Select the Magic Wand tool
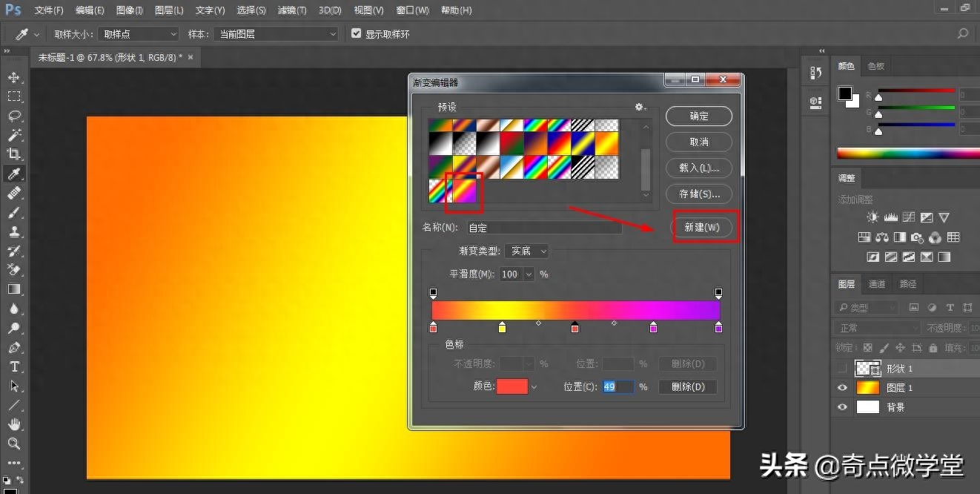Image resolution: width=980 pixels, height=494 pixels. click(x=14, y=135)
